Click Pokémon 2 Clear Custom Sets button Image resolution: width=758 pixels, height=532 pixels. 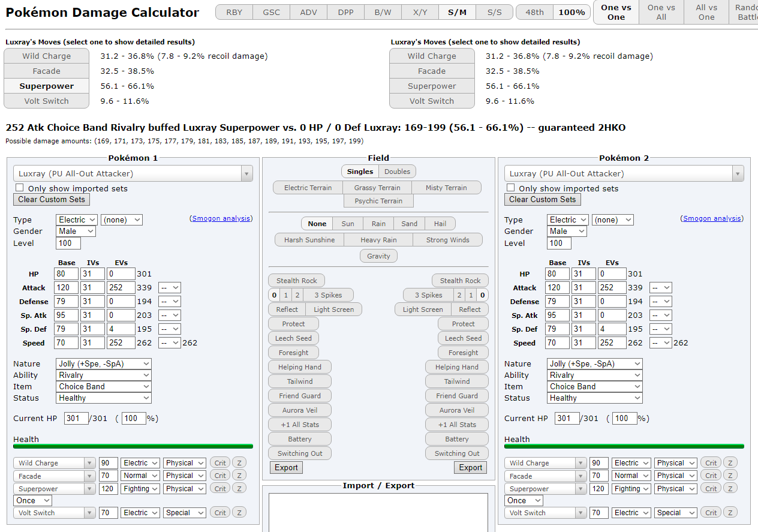click(543, 200)
